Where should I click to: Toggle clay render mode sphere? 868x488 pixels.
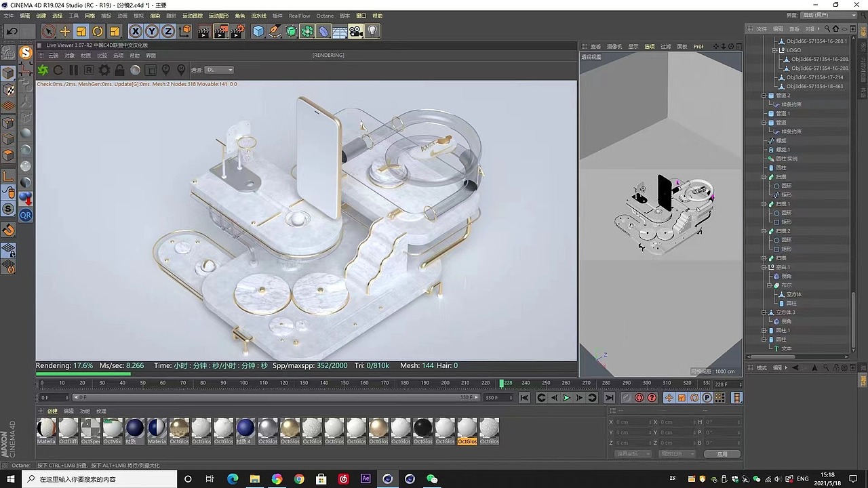(x=135, y=70)
